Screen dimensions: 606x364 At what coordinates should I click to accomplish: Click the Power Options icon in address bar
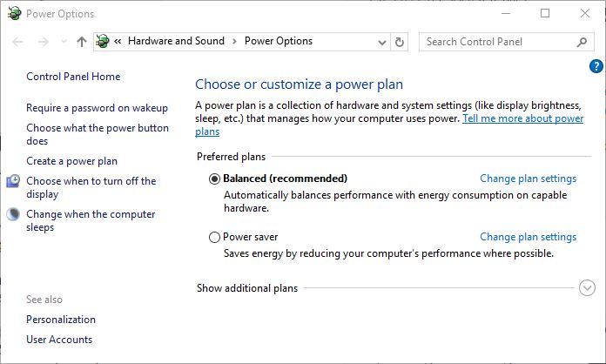104,42
